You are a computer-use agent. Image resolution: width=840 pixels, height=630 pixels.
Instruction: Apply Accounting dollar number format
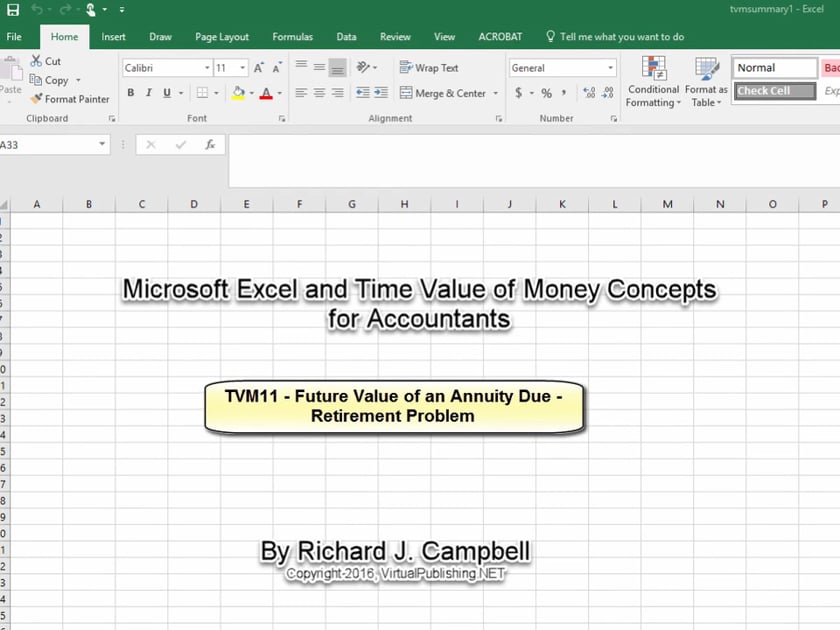pyautogui.click(x=519, y=93)
